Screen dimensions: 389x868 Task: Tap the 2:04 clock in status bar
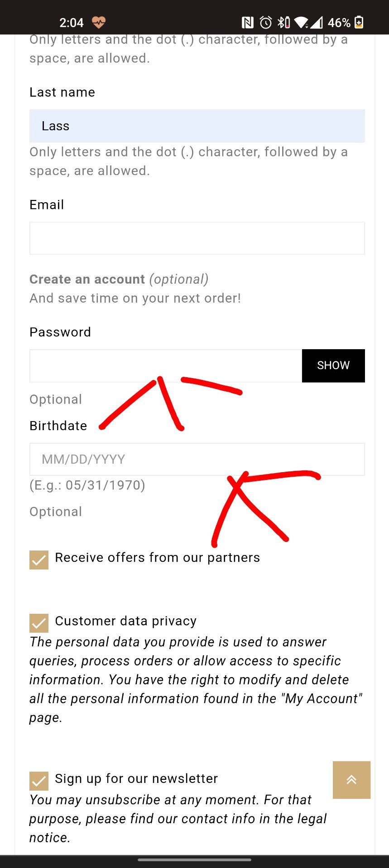(72, 23)
